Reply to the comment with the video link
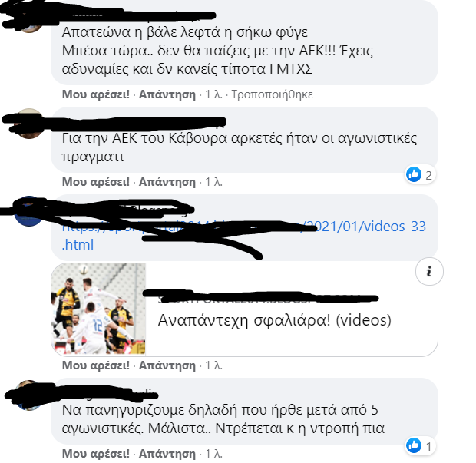 click(x=167, y=365)
